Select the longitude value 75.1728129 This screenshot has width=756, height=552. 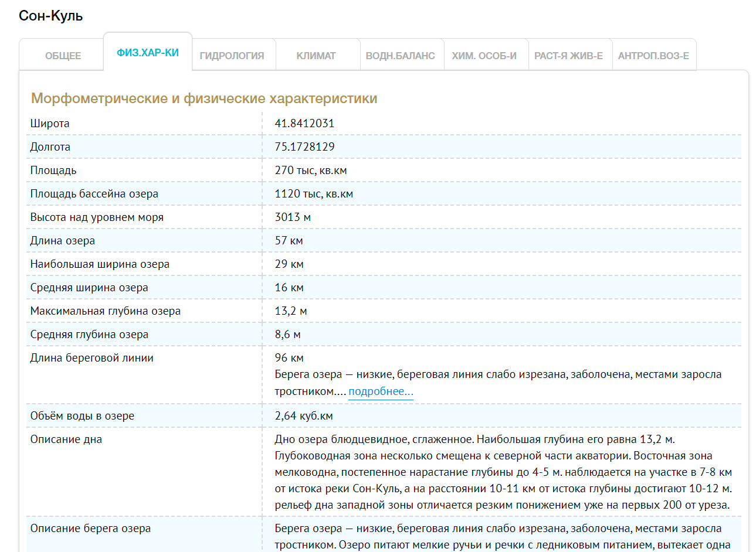(x=304, y=147)
